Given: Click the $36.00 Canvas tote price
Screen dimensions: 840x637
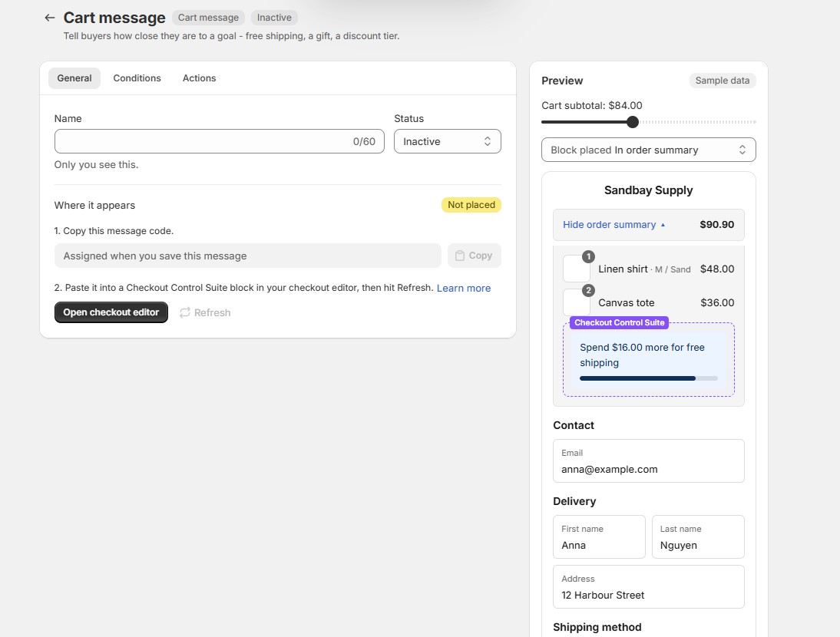Looking at the screenshot, I should tap(717, 303).
